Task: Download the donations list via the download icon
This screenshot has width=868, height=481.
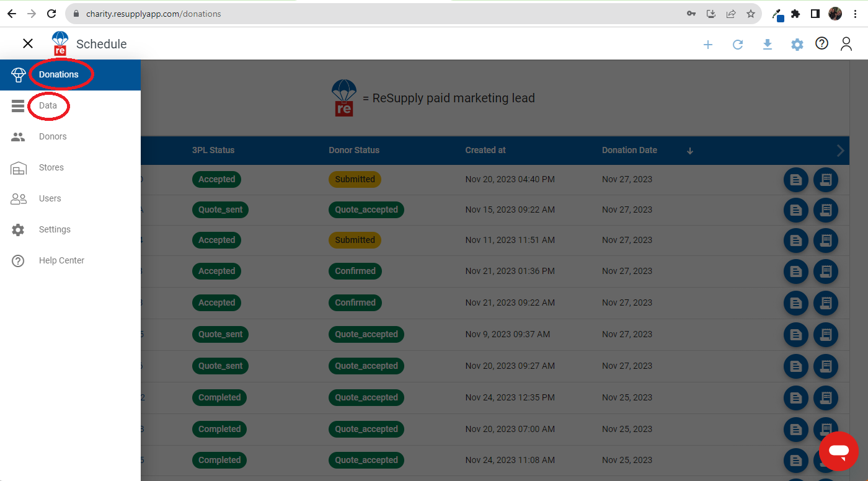Action: (x=768, y=45)
